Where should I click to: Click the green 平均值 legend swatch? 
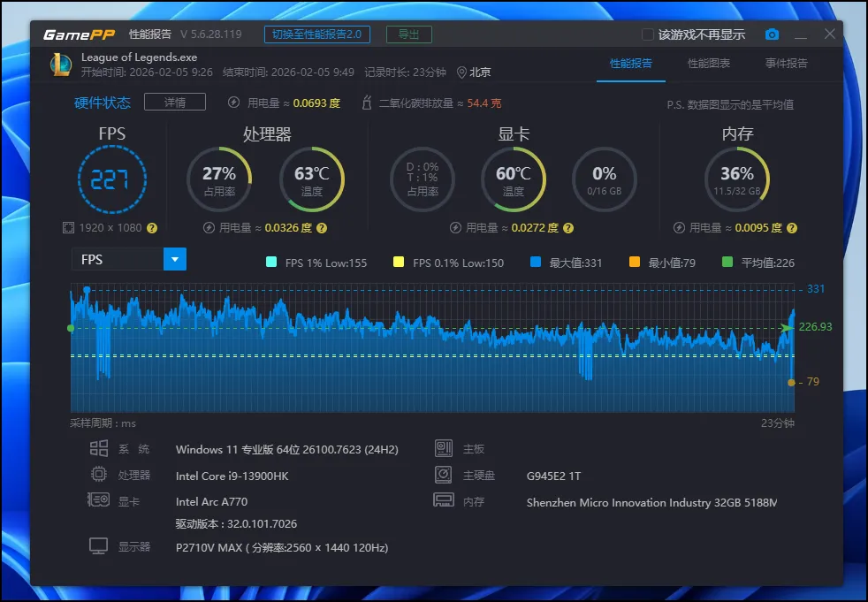[x=727, y=262]
